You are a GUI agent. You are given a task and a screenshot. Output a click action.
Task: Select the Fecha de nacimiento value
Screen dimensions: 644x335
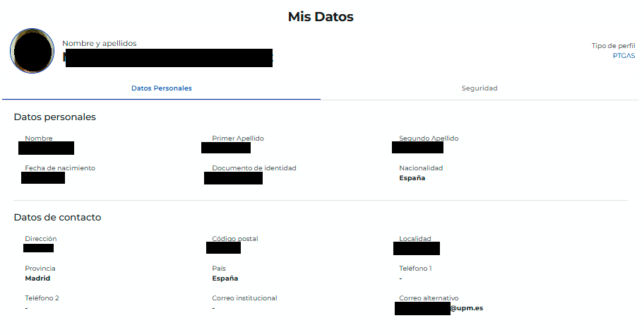[x=43, y=178]
